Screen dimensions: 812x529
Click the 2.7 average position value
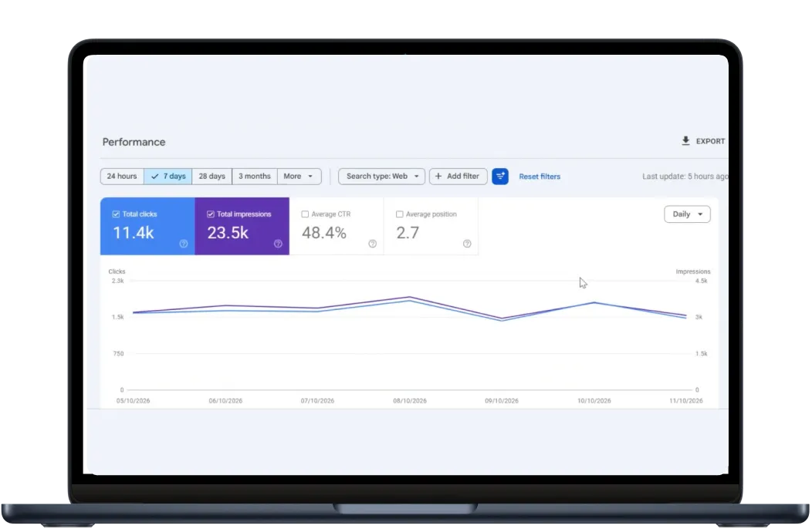pos(408,233)
